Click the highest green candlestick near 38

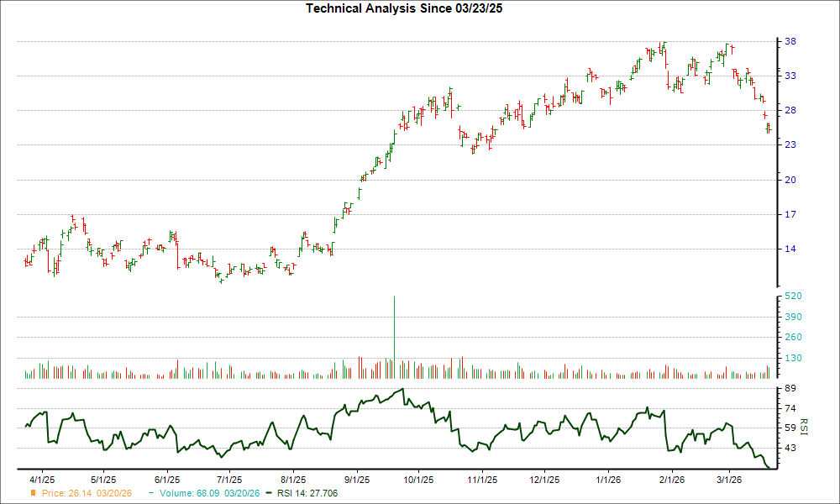663,46
